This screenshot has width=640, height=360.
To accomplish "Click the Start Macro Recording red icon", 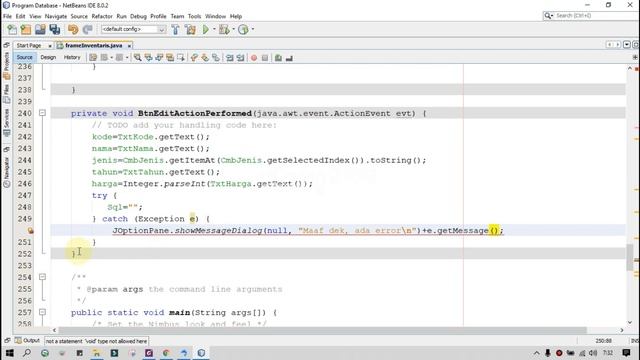I will (254, 58).
